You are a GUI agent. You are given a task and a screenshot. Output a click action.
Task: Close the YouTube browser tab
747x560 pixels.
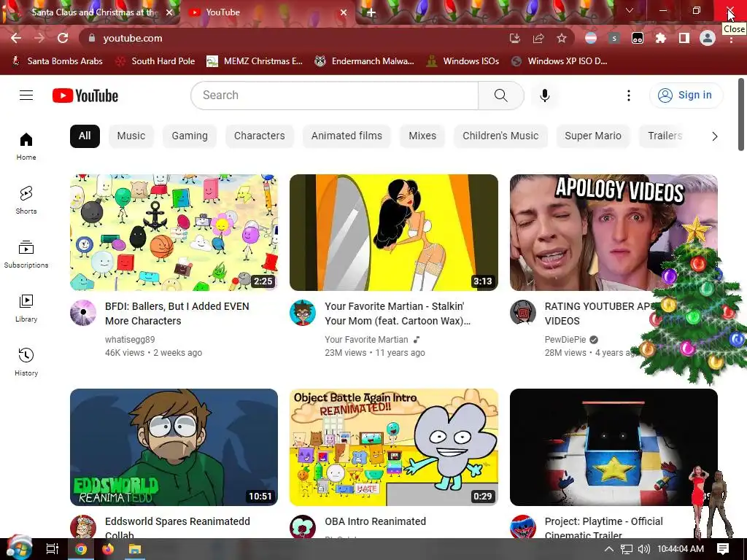coord(343,12)
